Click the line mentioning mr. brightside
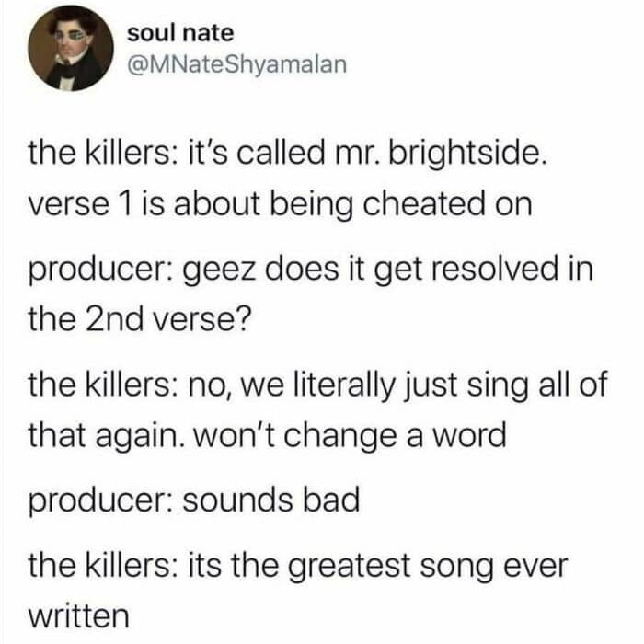 (x=288, y=154)
